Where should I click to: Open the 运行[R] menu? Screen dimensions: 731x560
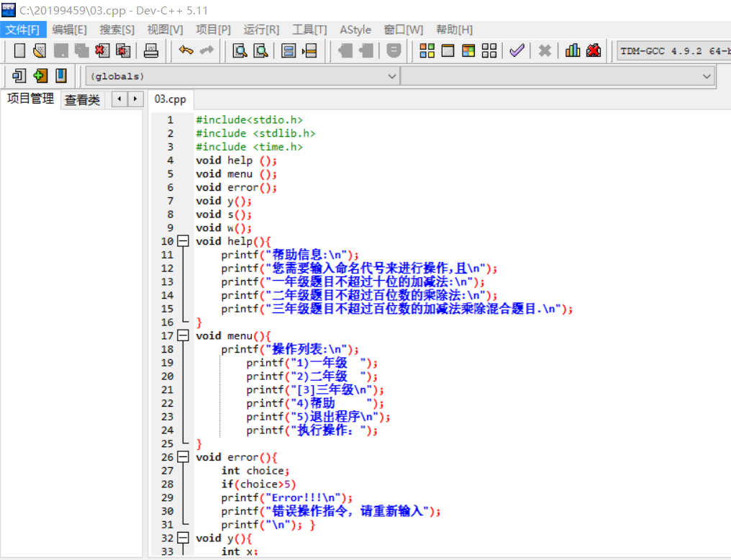coord(261,30)
